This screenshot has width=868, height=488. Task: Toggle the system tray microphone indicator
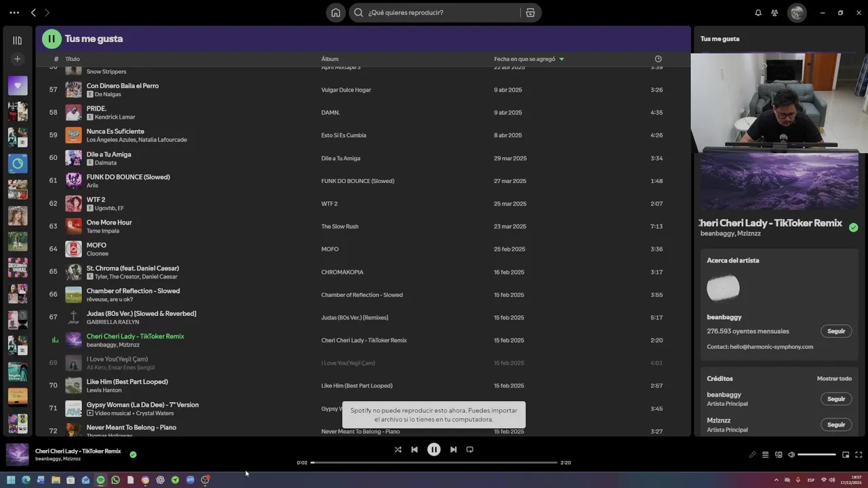coord(798,480)
